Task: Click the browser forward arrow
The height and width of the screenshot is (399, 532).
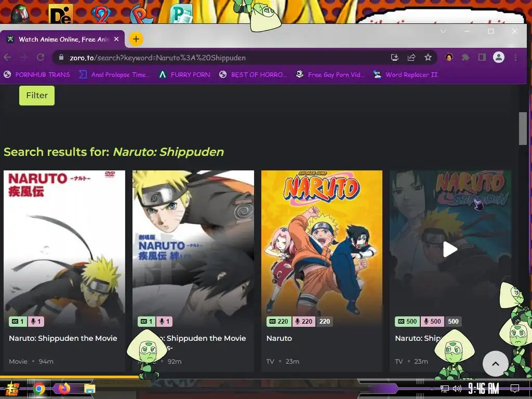Action: tap(24, 57)
